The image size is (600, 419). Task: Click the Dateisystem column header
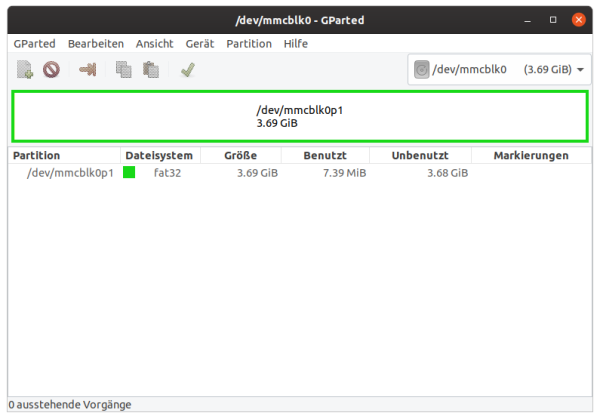(x=160, y=155)
